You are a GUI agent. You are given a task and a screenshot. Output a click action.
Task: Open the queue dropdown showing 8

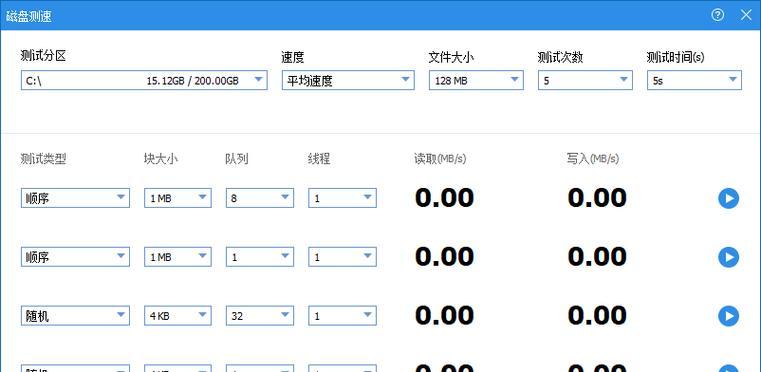[260, 198]
